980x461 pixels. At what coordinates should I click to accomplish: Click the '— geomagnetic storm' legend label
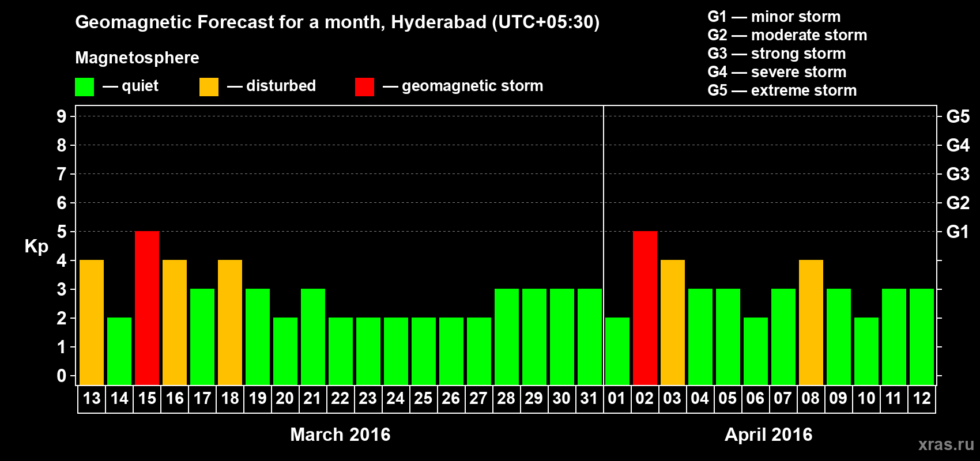pos(463,86)
